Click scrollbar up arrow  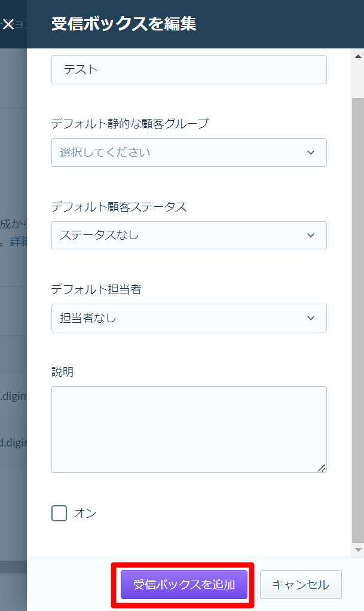(x=358, y=57)
